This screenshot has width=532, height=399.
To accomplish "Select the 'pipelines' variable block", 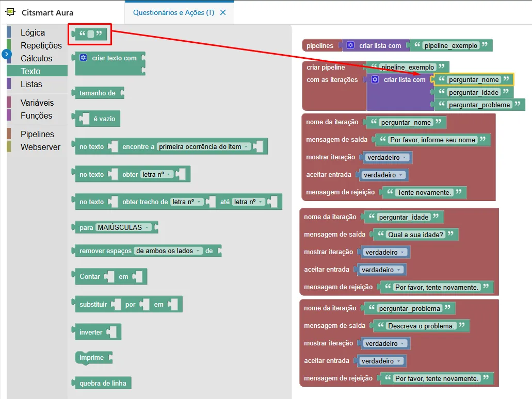I will click(320, 45).
